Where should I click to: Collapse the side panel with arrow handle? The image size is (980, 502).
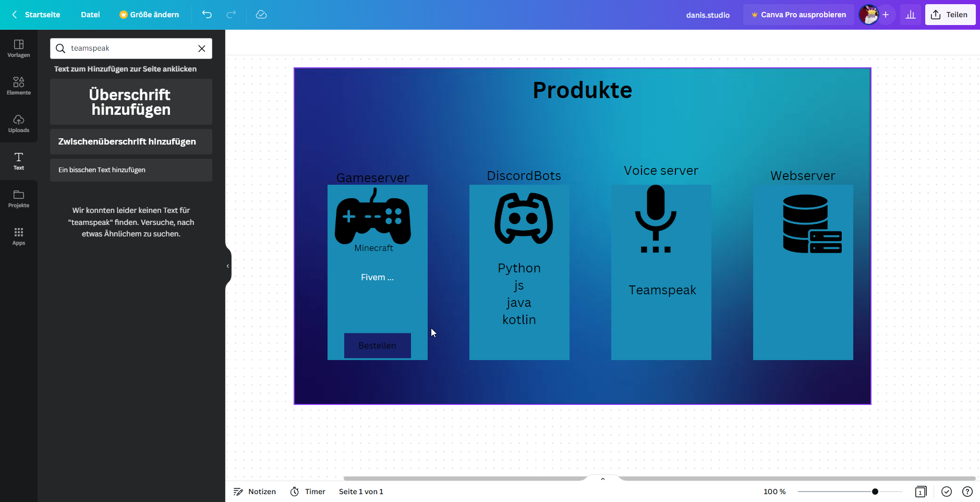(228, 266)
